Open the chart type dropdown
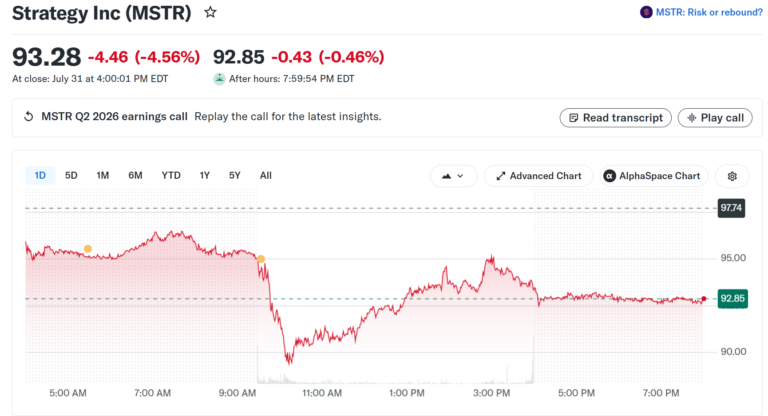Image resolution: width=768 pixels, height=416 pixels. (453, 176)
